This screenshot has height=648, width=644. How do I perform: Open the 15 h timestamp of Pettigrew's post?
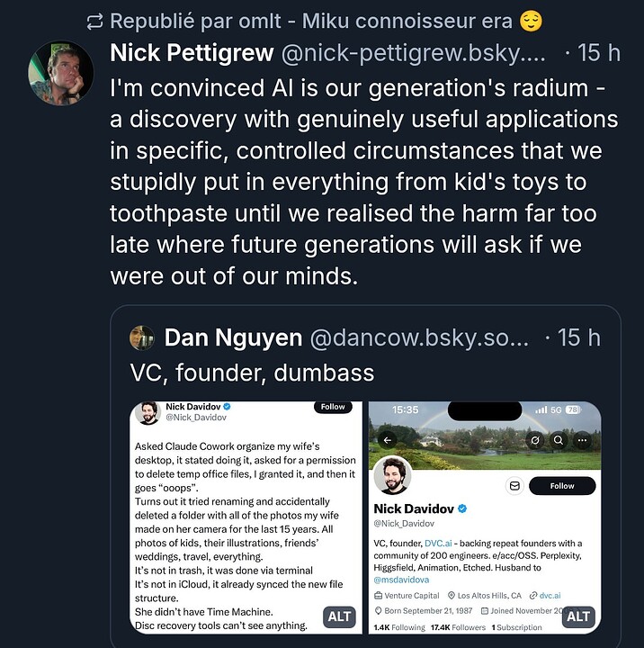596,53
